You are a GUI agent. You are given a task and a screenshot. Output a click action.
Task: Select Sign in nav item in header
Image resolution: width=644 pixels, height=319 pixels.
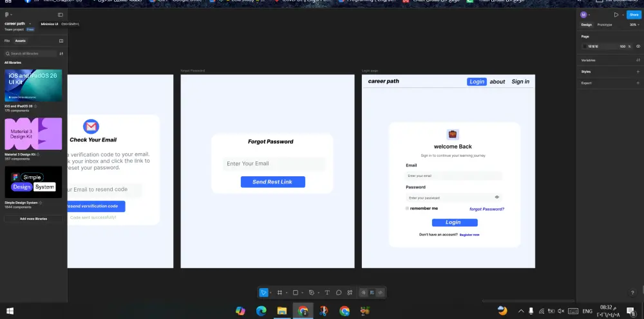[x=520, y=82]
